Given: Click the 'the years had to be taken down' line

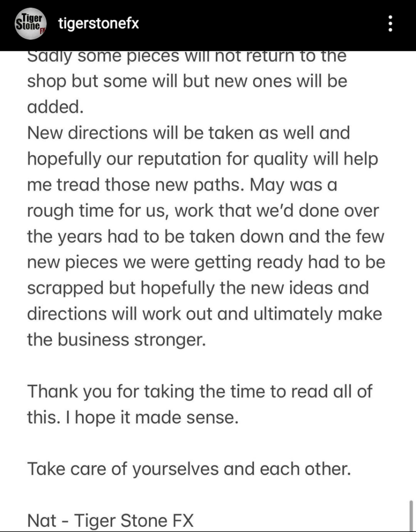Looking at the screenshot, I should 206,237.
